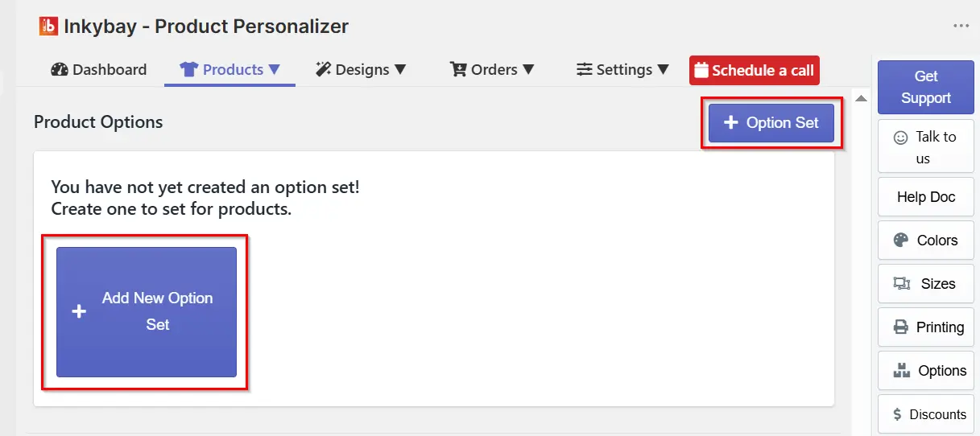
Task: Open the Printing shortcut
Action: coord(926,327)
